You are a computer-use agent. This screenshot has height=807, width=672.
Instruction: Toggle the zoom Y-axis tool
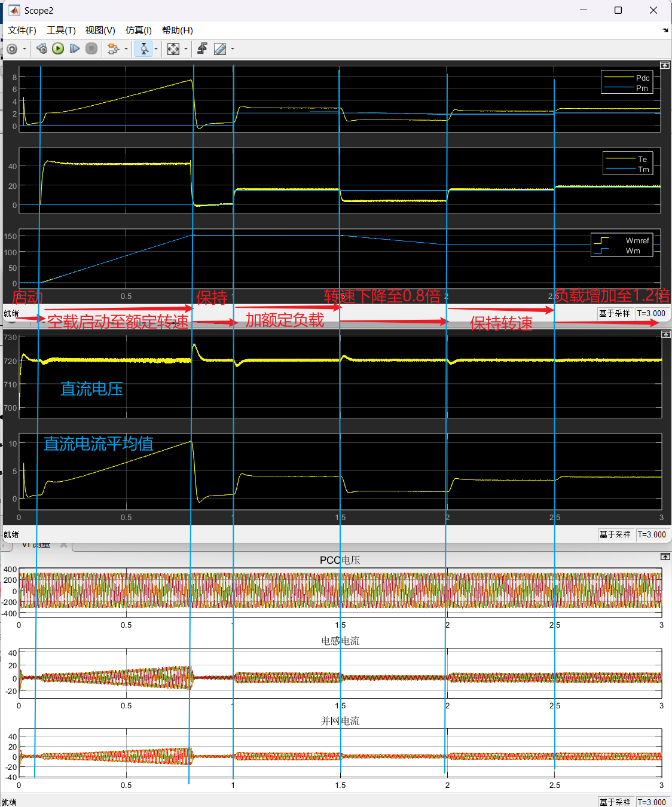pos(143,49)
